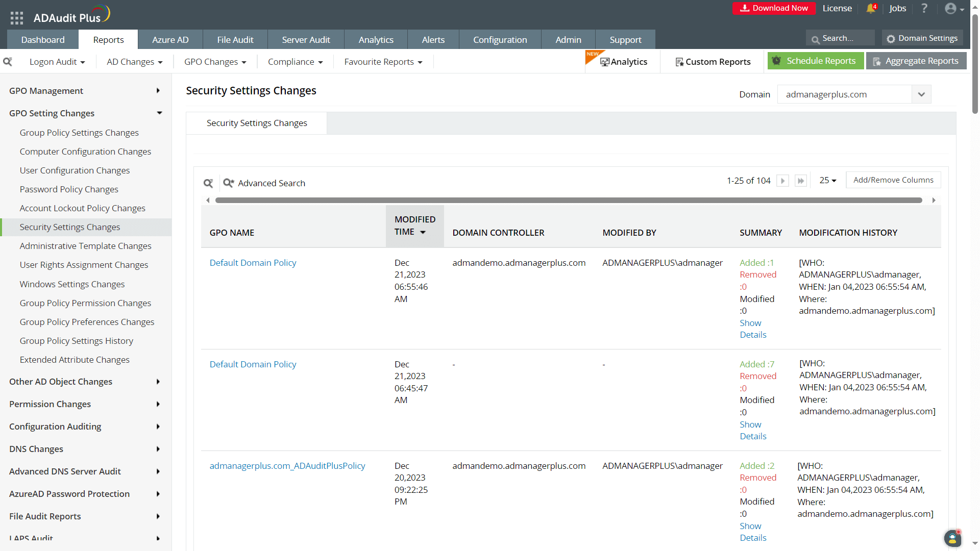Switch to the File Audit tab
Screen dimensions: 980x551
pos(235,40)
